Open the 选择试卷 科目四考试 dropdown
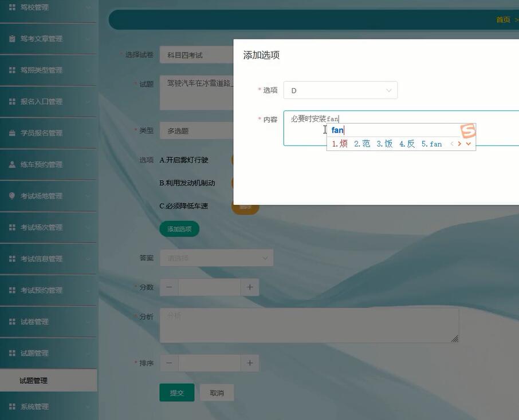The width and height of the screenshot is (519, 420). tap(196, 55)
